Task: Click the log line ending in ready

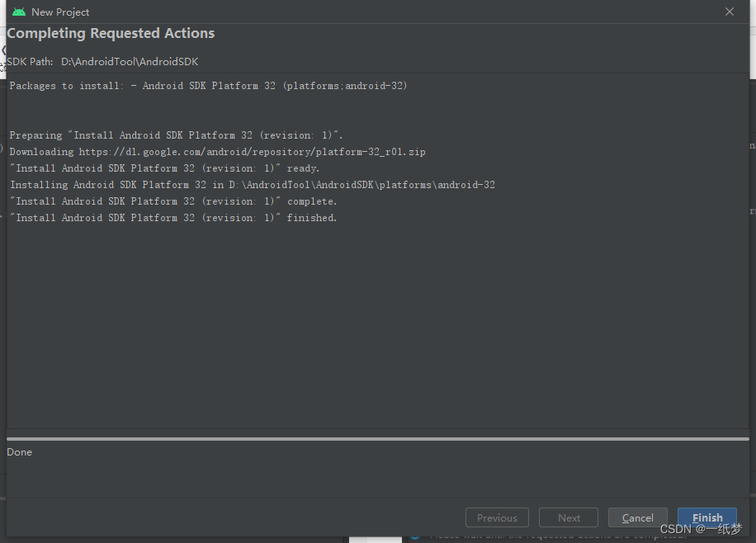Action: click(x=164, y=168)
